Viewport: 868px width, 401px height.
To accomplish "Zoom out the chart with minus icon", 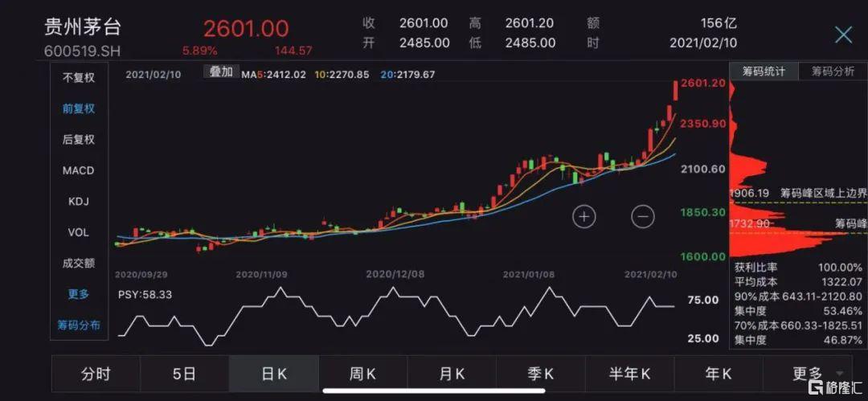I will tap(643, 216).
